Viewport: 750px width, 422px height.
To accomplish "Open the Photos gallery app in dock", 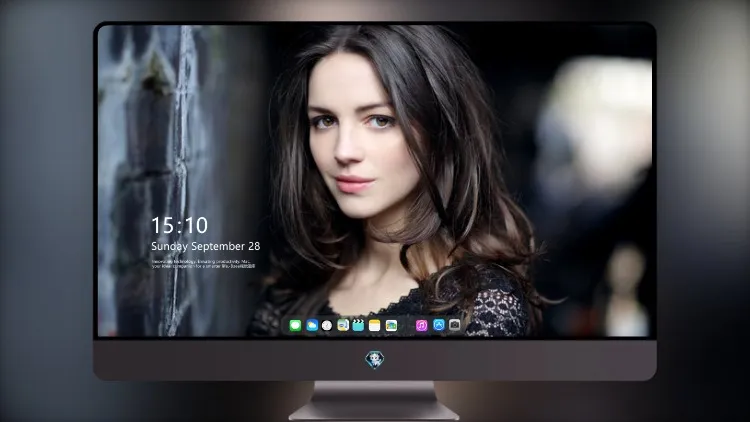I will tap(391, 326).
